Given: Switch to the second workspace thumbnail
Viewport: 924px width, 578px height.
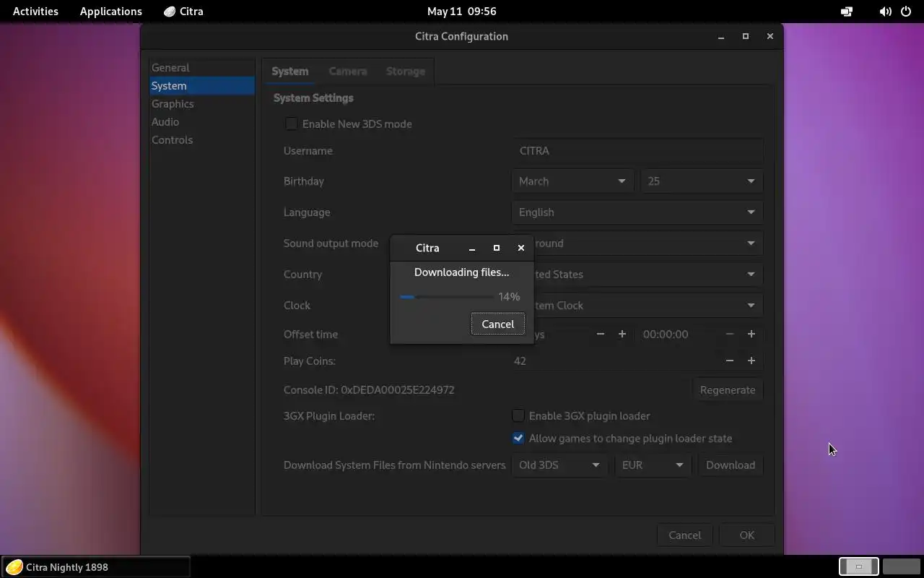Looking at the screenshot, I should (x=902, y=567).
